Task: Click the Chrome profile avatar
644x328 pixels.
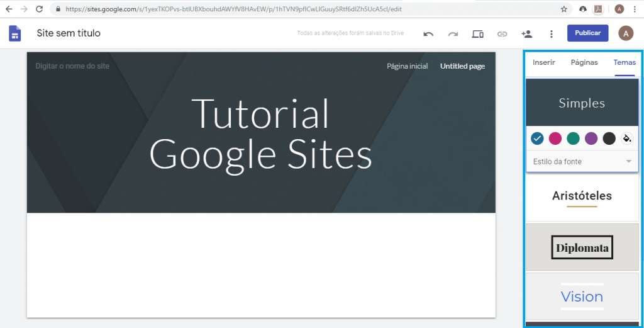Action: (x=619, y=9)
